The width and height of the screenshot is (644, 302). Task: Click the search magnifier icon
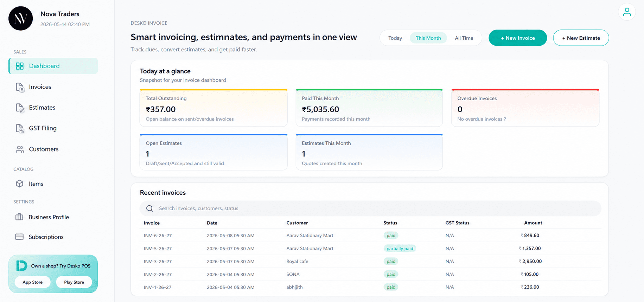click(149, 208)
